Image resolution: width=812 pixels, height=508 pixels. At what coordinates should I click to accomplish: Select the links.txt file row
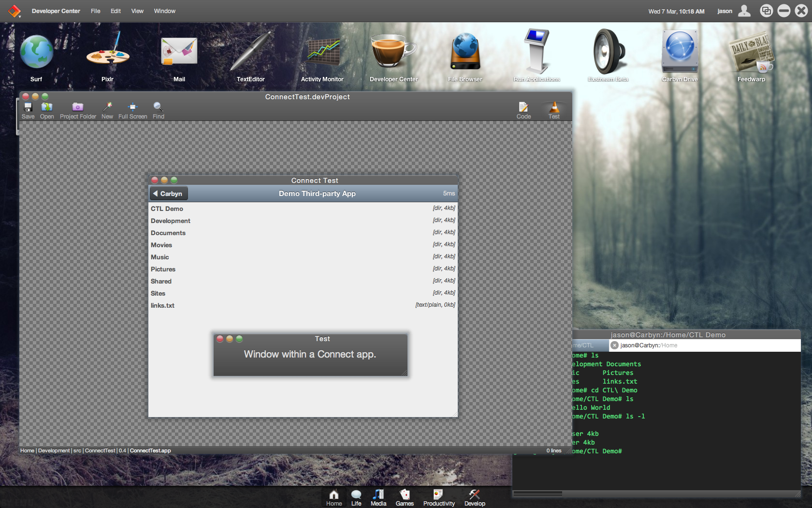click(303, 305)
